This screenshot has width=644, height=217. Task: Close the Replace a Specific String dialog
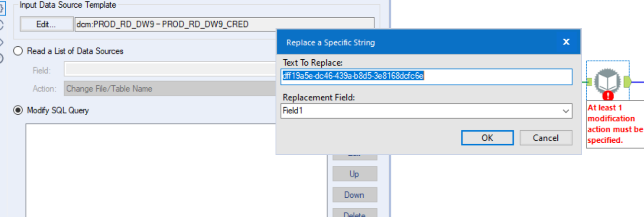pos(566,42)
